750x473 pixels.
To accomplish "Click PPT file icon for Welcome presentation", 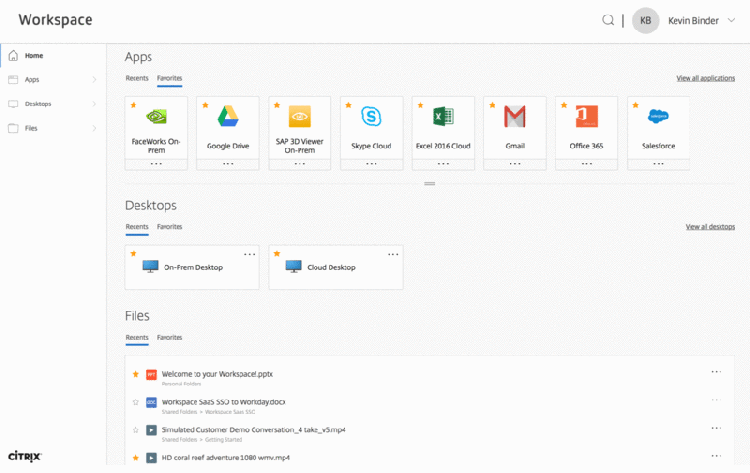I will tap(151, 374).
